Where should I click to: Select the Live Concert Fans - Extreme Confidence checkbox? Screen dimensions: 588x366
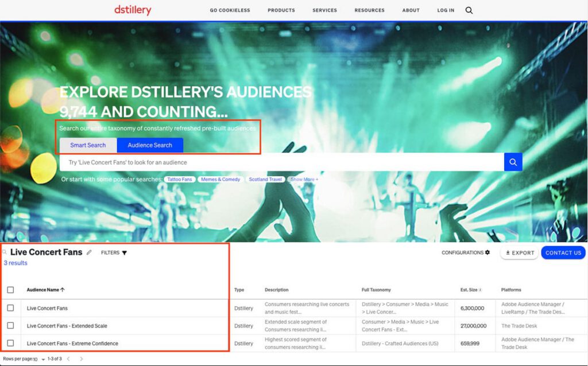point(10,344)
